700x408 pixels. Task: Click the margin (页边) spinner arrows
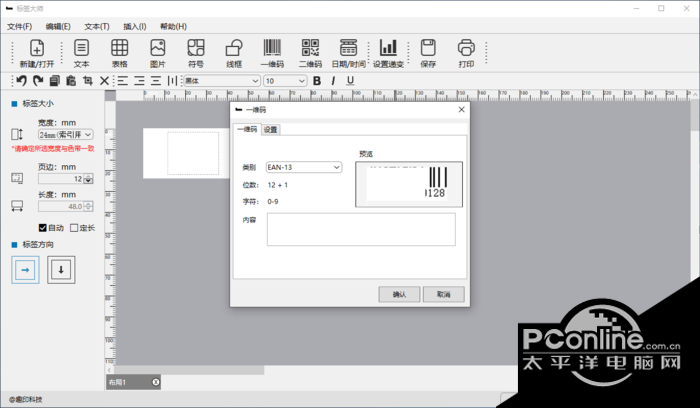[88, 179]
